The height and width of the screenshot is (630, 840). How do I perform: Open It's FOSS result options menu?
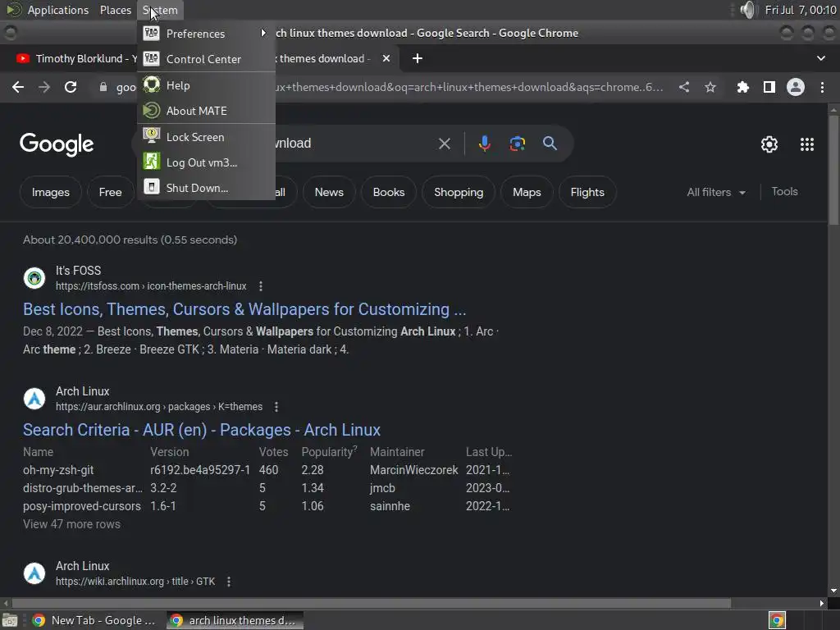point(261,286)
